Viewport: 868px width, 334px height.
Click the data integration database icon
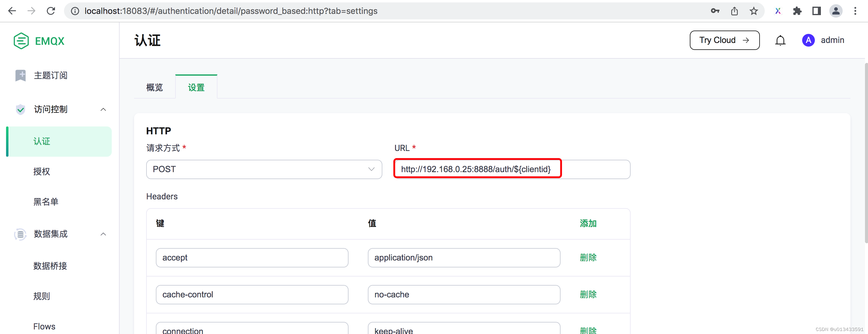coord(21,234)
